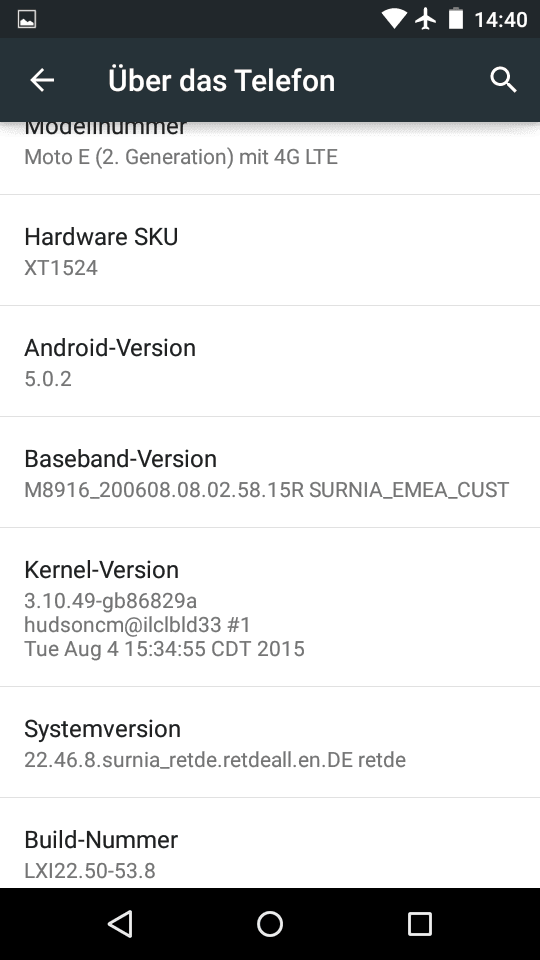Tap the back arrow in header
The width and height of the screenshot is (540, 960).
(x=42, y=80)
